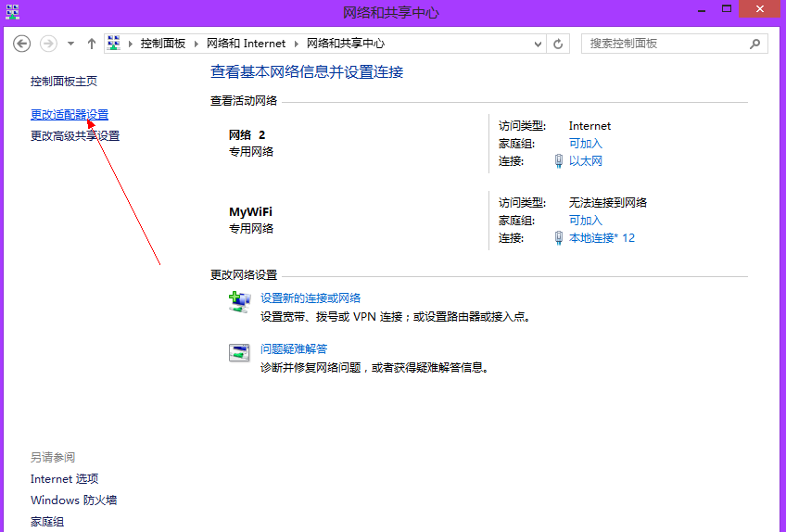Click the Up one level arrow
Screen dimensions: 786x532
(x=91, y=44)
